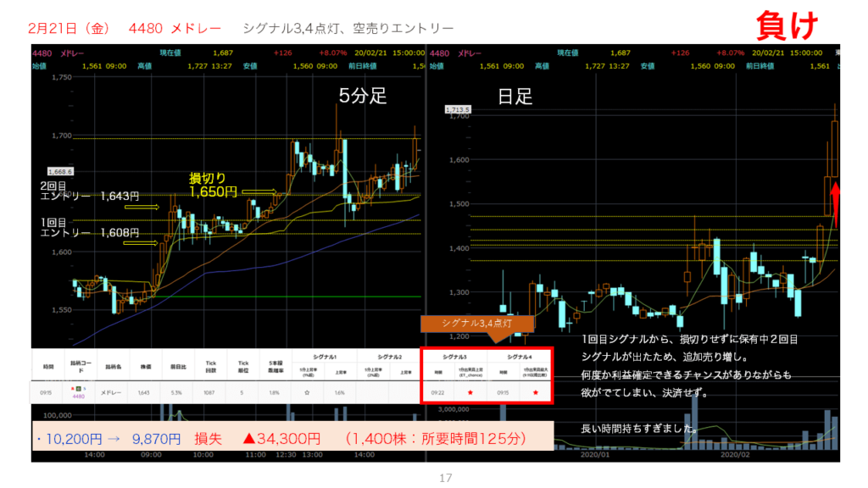Click the Tick回数 column header

210,366
